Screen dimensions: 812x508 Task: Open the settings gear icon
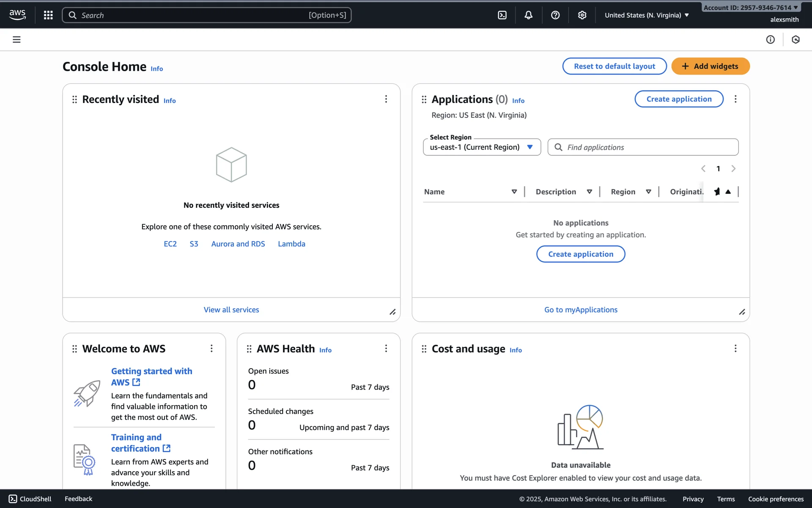[582, 15]
